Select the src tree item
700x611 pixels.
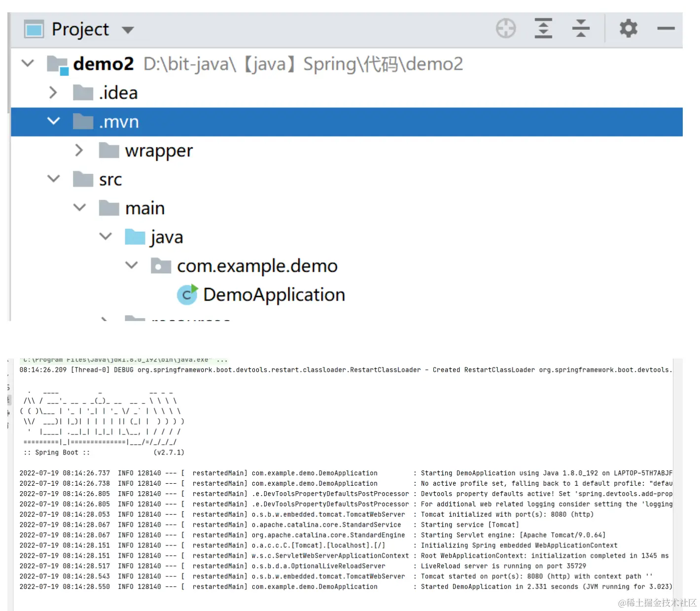(110, 180)
